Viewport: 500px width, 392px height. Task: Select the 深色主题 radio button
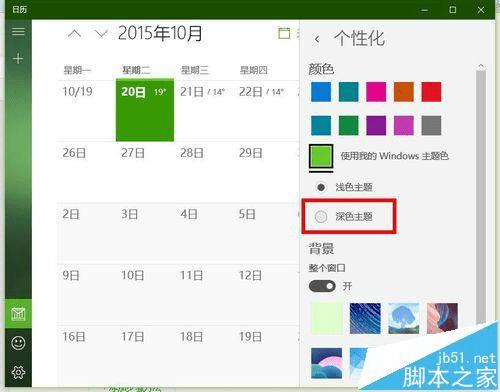(x=321, y=217)
